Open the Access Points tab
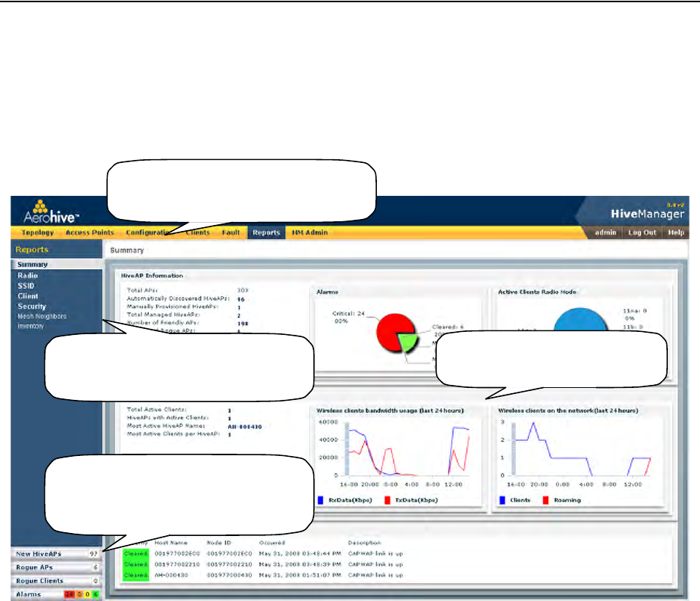 click(x=90, y=232)
